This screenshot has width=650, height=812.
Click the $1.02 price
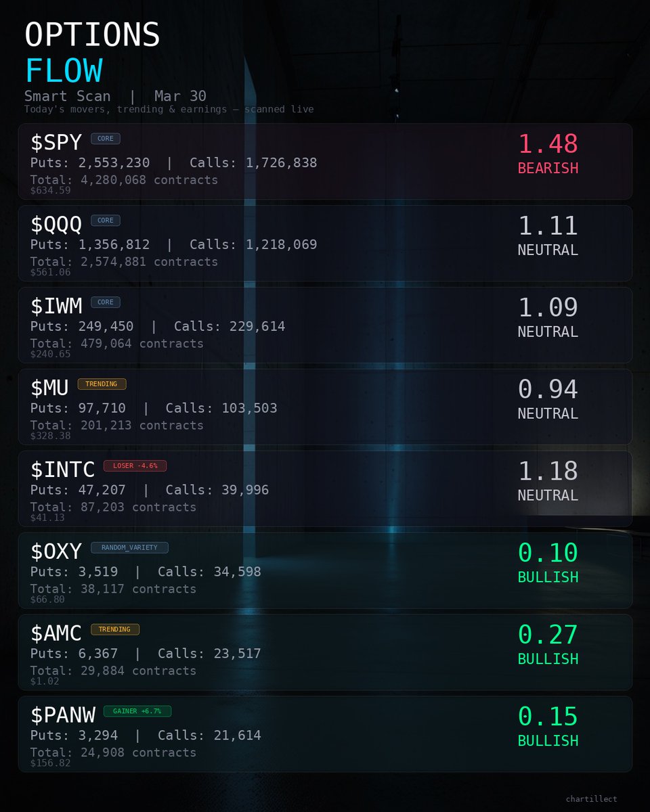(x=45, y=681)
